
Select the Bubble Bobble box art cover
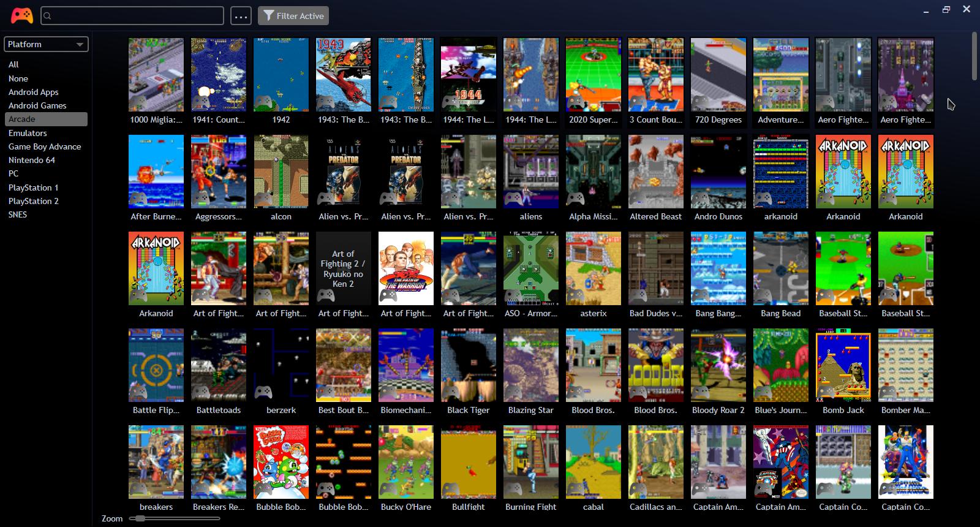click(281, 462)
